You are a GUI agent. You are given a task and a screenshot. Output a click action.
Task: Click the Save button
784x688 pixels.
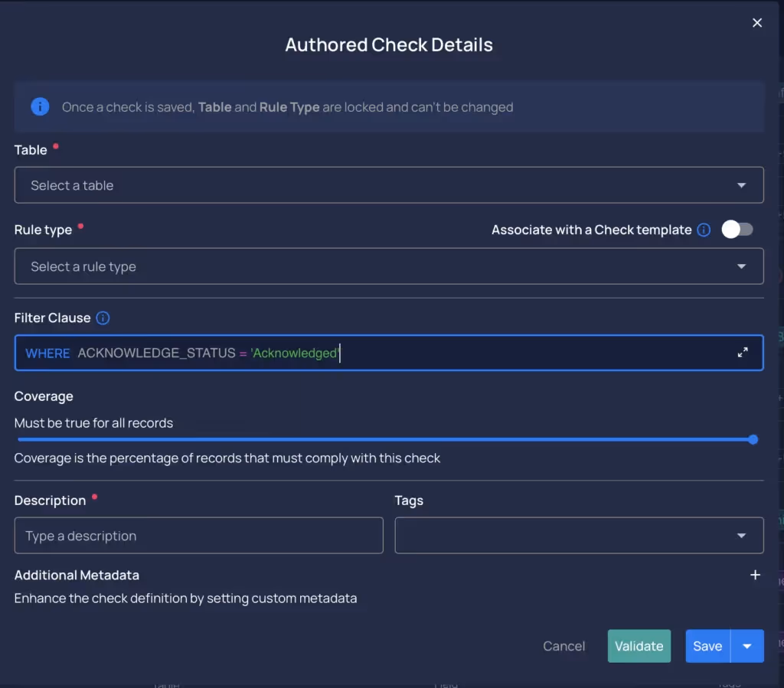click(707, 646)
